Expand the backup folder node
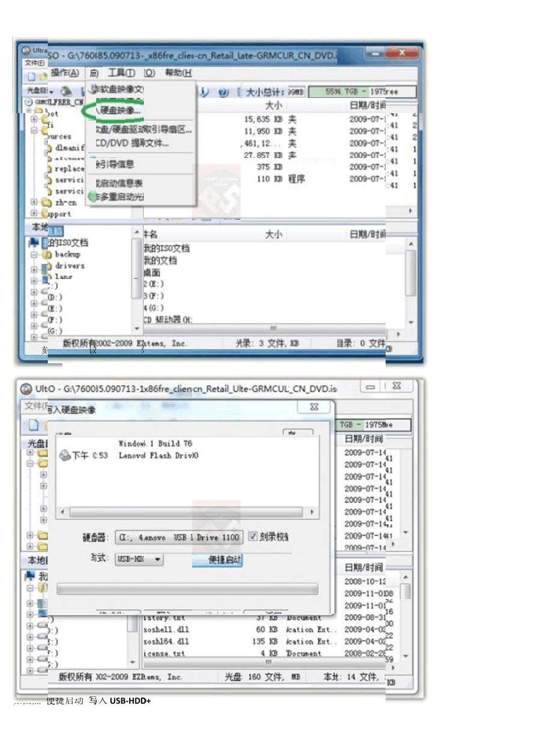534x756 pixels. (34, 254)
